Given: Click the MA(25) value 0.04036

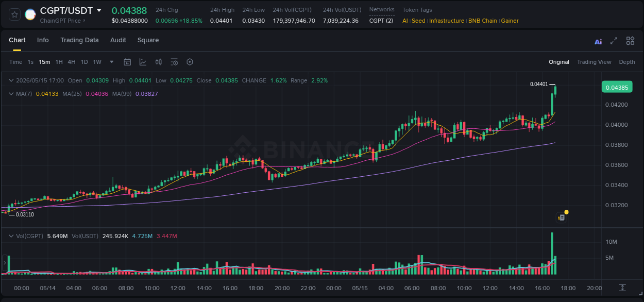Looking at the screenshot, I should 97,94.
